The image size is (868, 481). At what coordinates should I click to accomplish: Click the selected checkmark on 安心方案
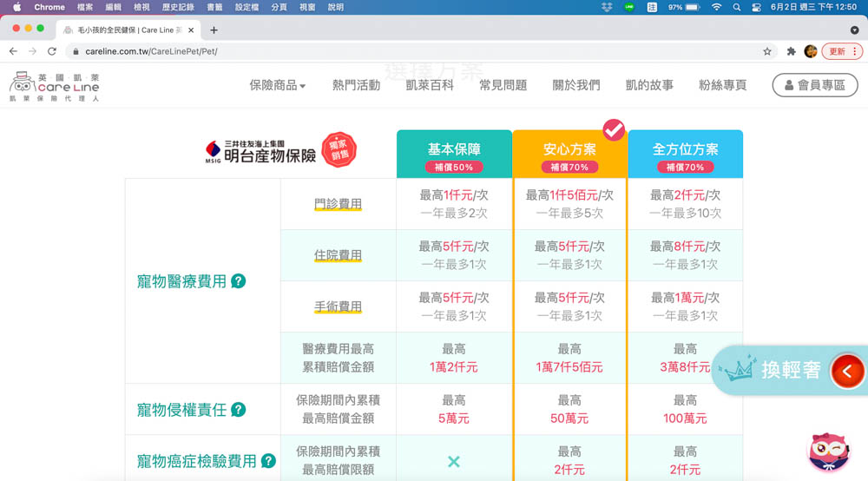point(614,130)
